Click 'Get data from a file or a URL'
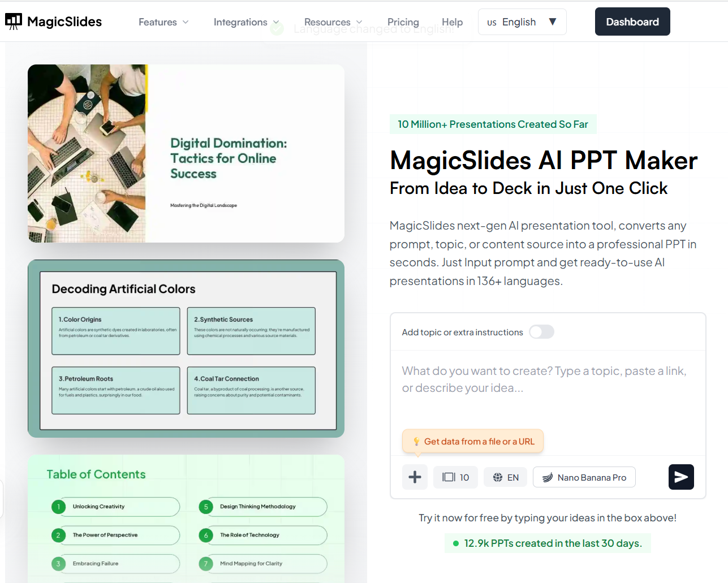Image resolution: width=728 pixels, height=583 pixels. [x=473, y=442]
